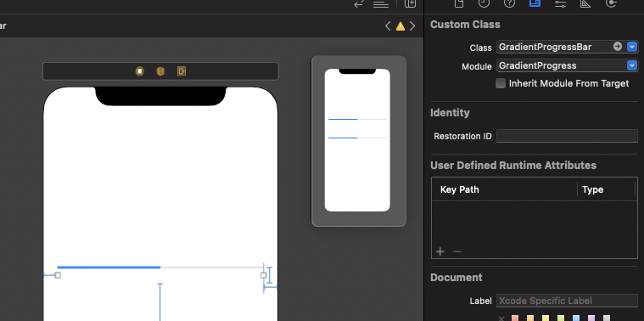Enable Inherit Module From Target checkbox
This screenshot has width=644, height=321.
click(501, 83)
